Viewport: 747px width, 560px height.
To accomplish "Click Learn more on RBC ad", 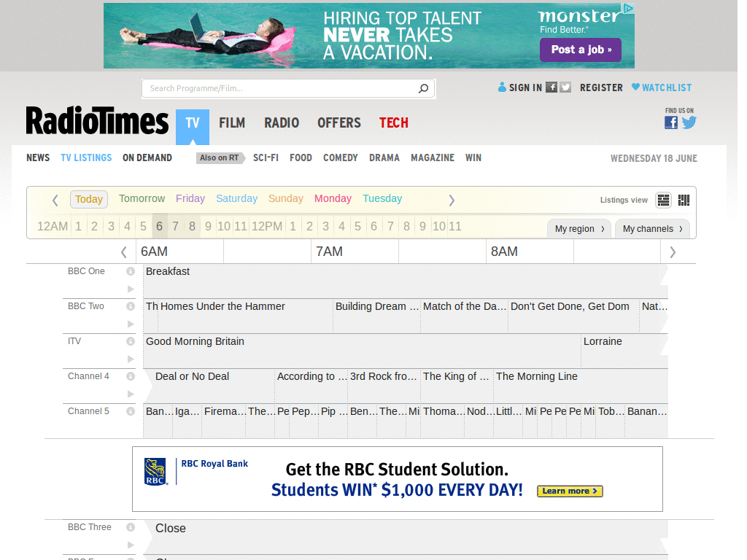I will click(570, 491).
